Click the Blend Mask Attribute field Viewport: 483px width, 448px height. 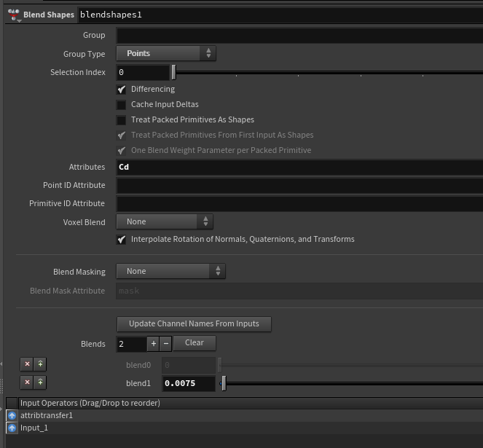point(299,291)
